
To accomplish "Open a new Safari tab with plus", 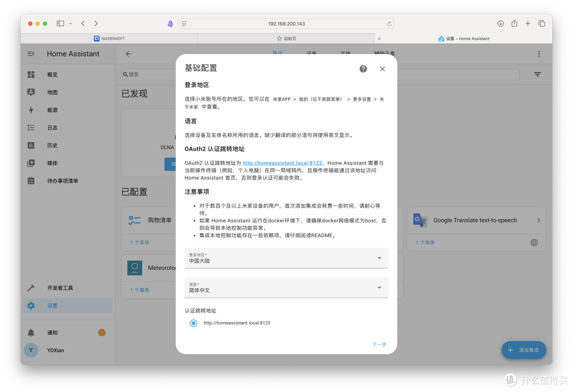I will click(528, 23).
